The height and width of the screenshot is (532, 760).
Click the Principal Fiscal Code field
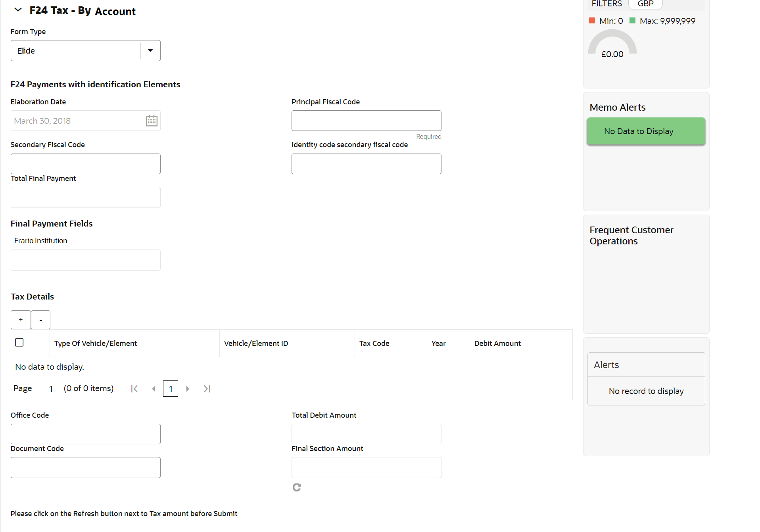tap(366, 121)
